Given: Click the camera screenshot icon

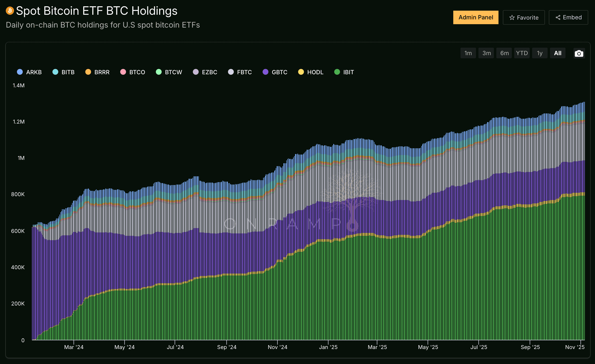Looking at the screenshot, I should (579, 53).
